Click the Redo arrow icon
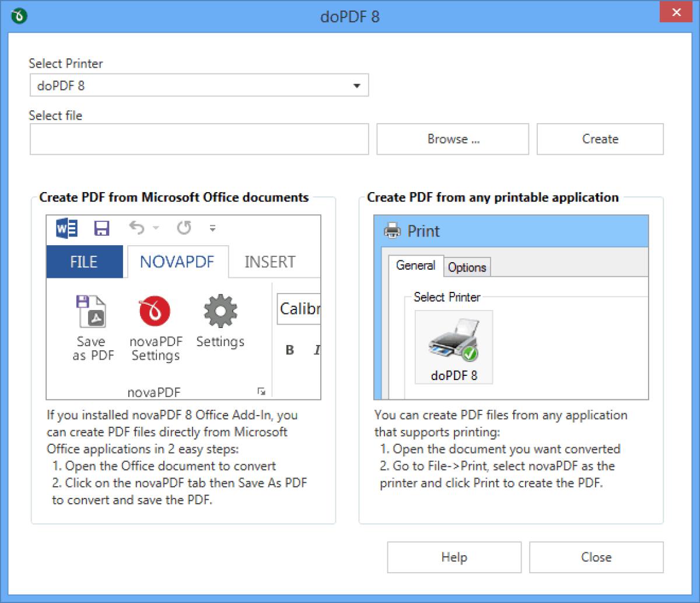The image size is (700, 603). (x=183, y=228)
